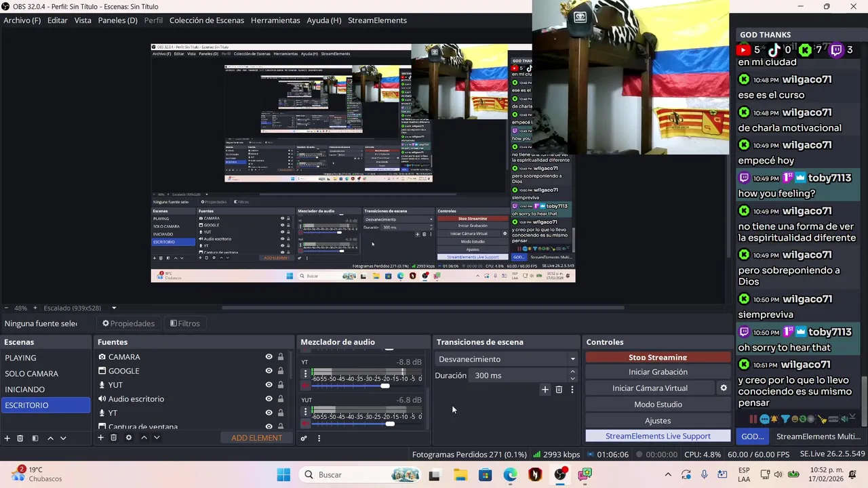Add a new scene with plus icon

[7, 438]
